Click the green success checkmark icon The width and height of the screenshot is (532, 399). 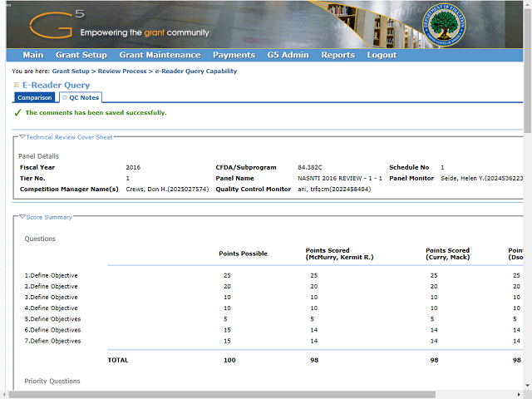pos(17,112)
